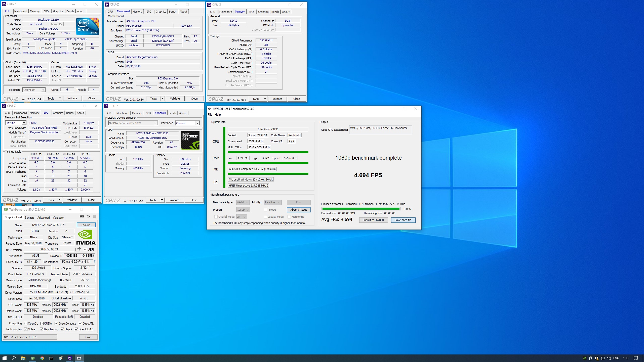Image resolution: width=644 pixels, height=362 pixels.
Task: Open the Perf Level Current dropdown
Action: 188,123
